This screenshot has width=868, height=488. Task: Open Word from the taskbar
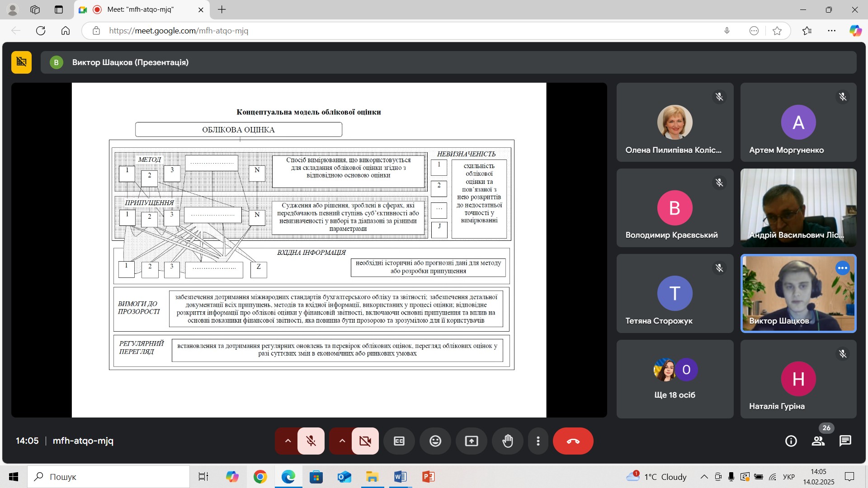click(400, 477)
